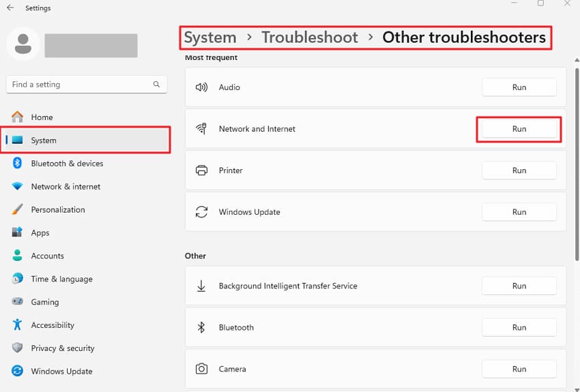The height and width of the screenshot is (392, 580).
Task: Run the Audio troubleshooter
Action: click(x=519, y=87)
